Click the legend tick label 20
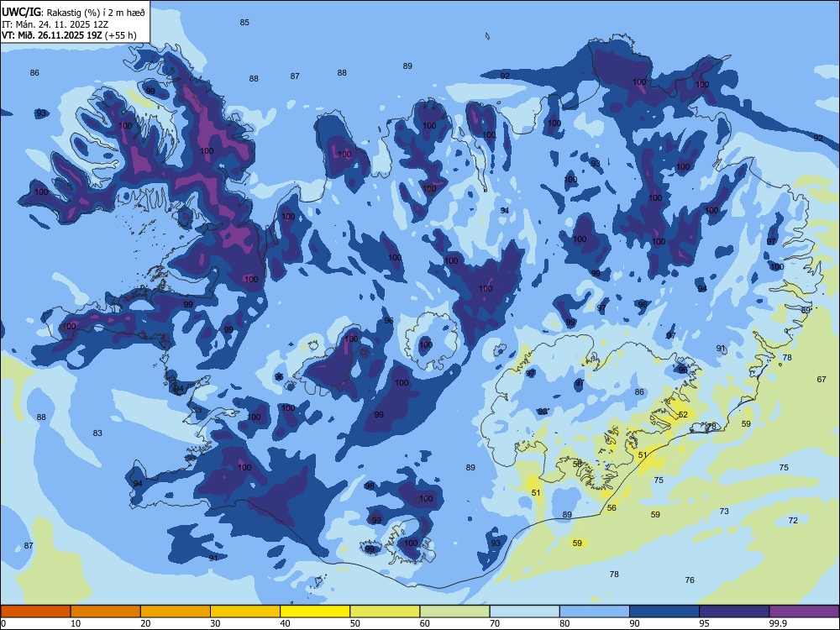 tap(145, 623)
